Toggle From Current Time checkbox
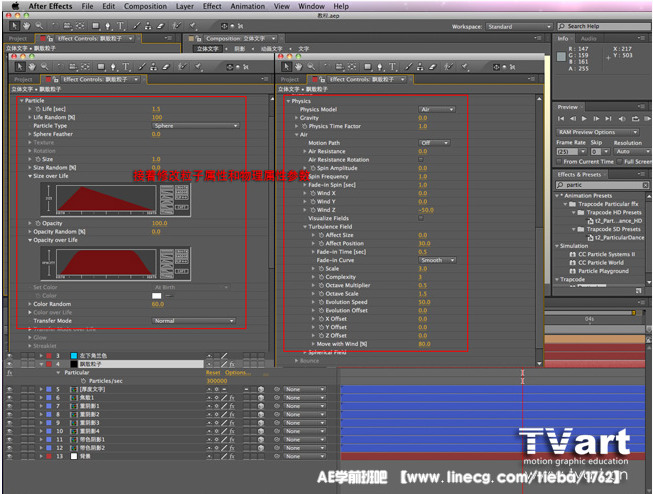The width and height of the screenshot is (653, 494). tap(559, 162)
